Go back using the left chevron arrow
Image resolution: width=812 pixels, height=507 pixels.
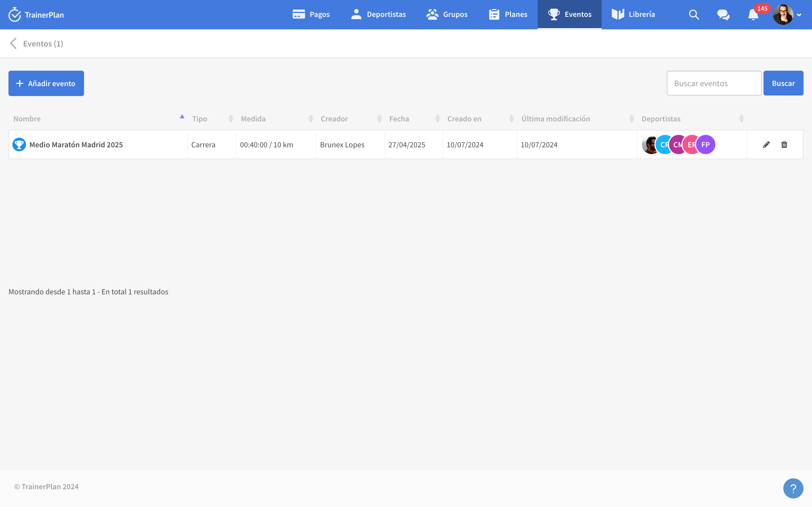pyautogui.click(x=14, y=44)
